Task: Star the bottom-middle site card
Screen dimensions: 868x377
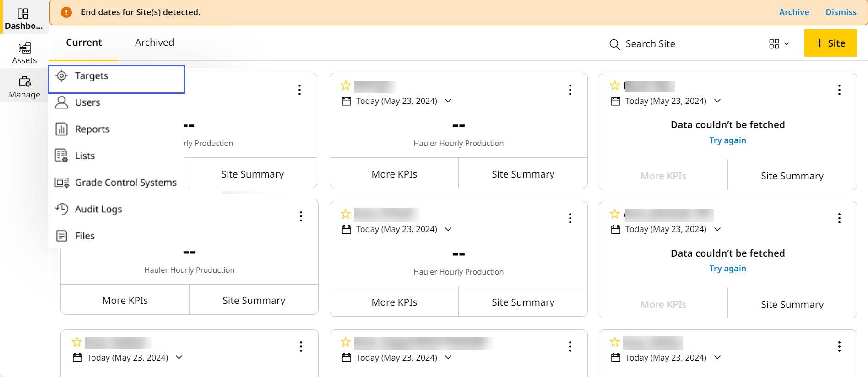Action: click(346, 342)
